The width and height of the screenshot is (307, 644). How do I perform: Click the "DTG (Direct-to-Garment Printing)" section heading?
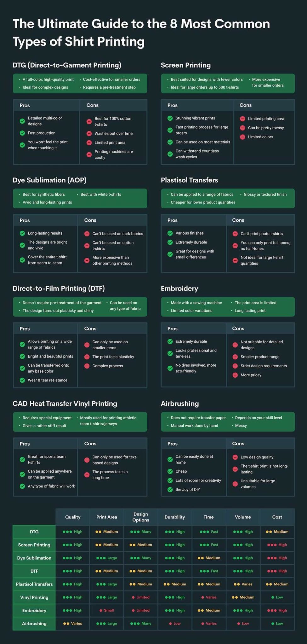(x=67, y=65)
